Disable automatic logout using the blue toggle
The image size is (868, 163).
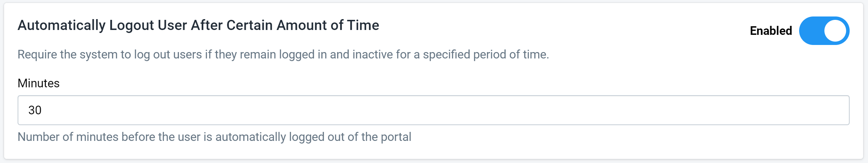(824, 31)
